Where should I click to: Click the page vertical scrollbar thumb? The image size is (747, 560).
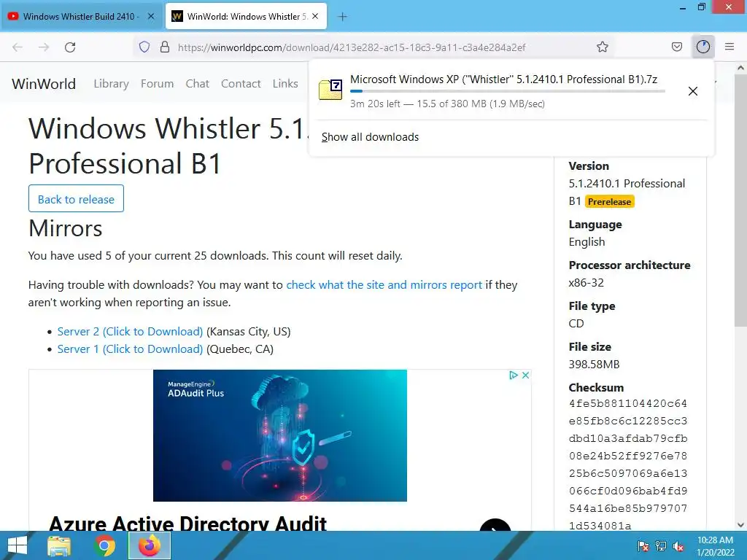(740, 200)
